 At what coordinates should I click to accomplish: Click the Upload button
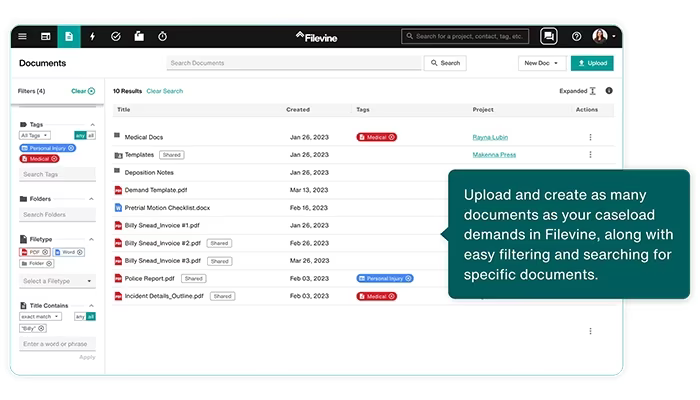tap(592, 63)
